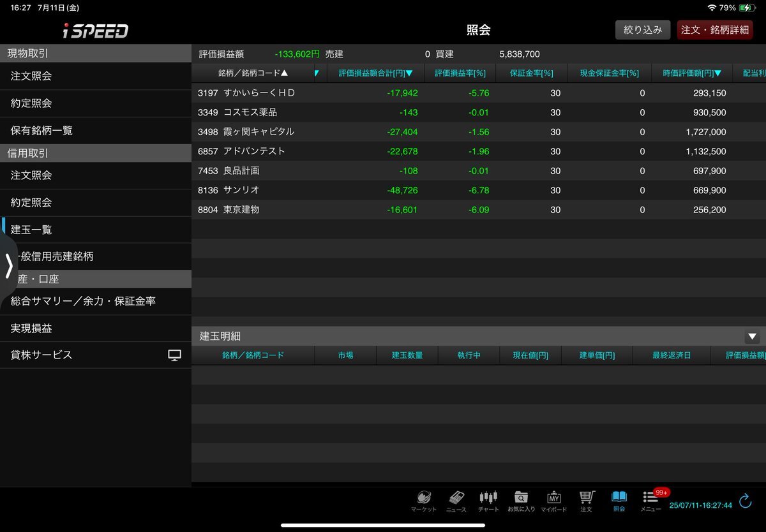The image size is (766, 532).
Task: Sort by 時価評価額[円] column header
Action: (692, 73)
